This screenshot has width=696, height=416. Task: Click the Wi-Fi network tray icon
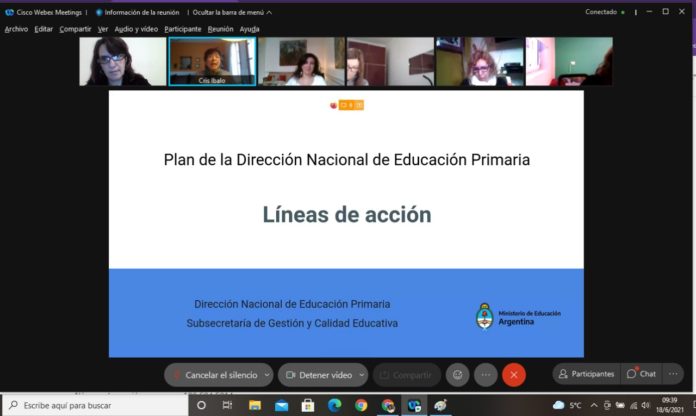pyautogui.click(x=633, y=405)
